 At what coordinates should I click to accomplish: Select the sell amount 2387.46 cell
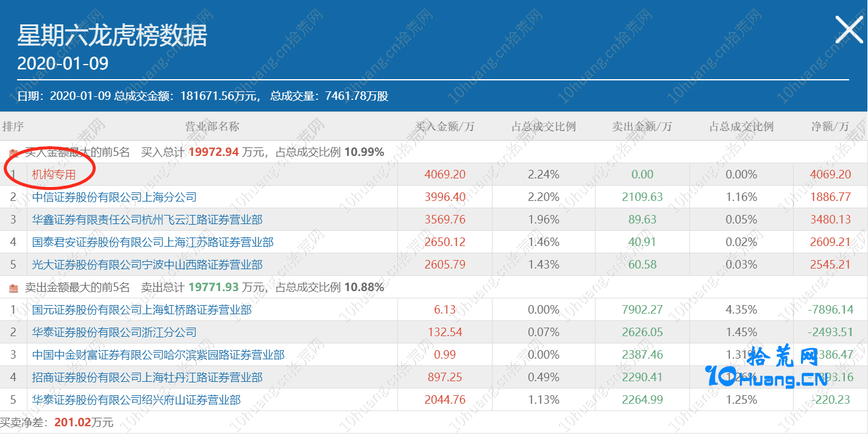pos(642,355)
